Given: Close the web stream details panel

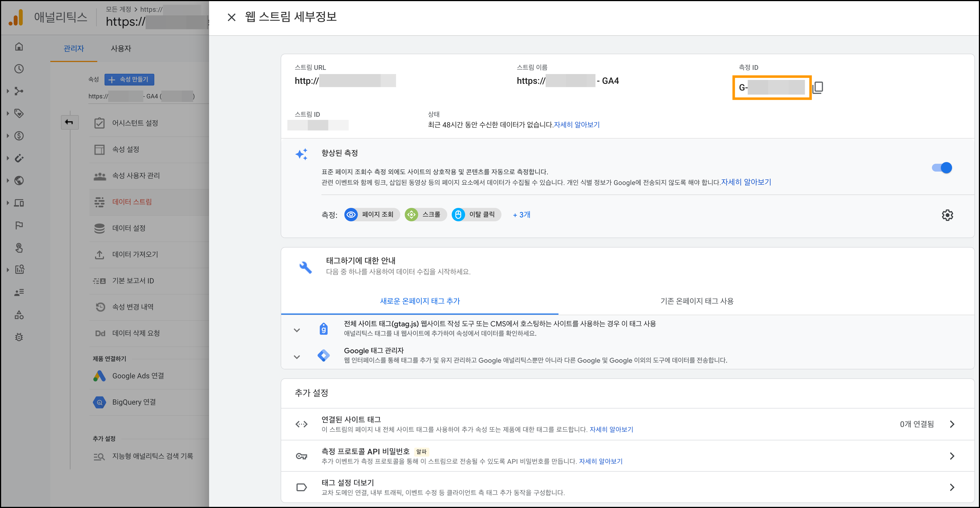Looking at the screenshot, I should (x=231, y=18).
